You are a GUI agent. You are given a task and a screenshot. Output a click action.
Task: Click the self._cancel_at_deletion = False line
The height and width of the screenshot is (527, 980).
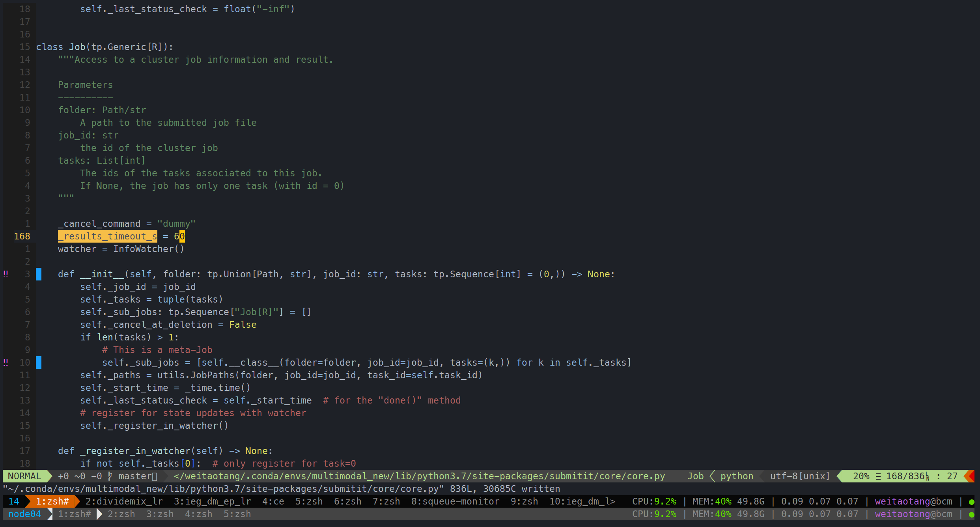coord(168,325)
